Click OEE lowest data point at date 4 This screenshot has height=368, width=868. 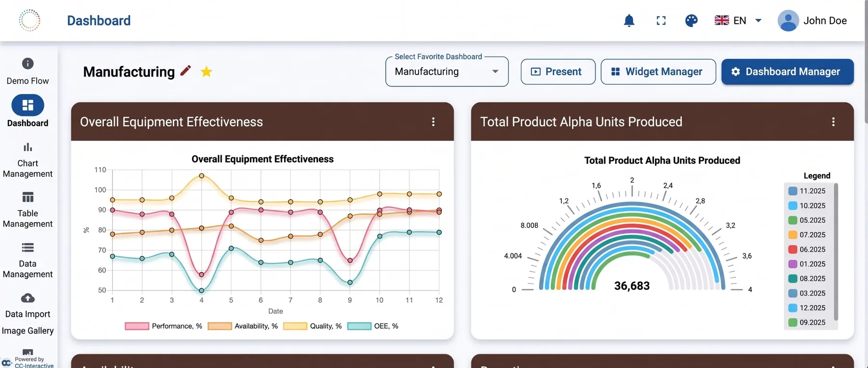(x=202, y=290)
